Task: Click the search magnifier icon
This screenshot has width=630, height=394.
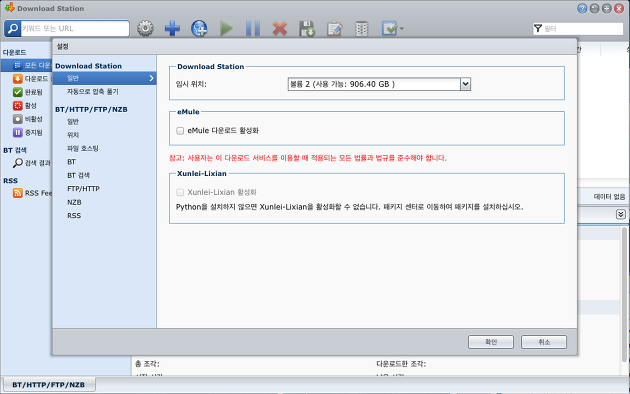Action: (13, 29)
